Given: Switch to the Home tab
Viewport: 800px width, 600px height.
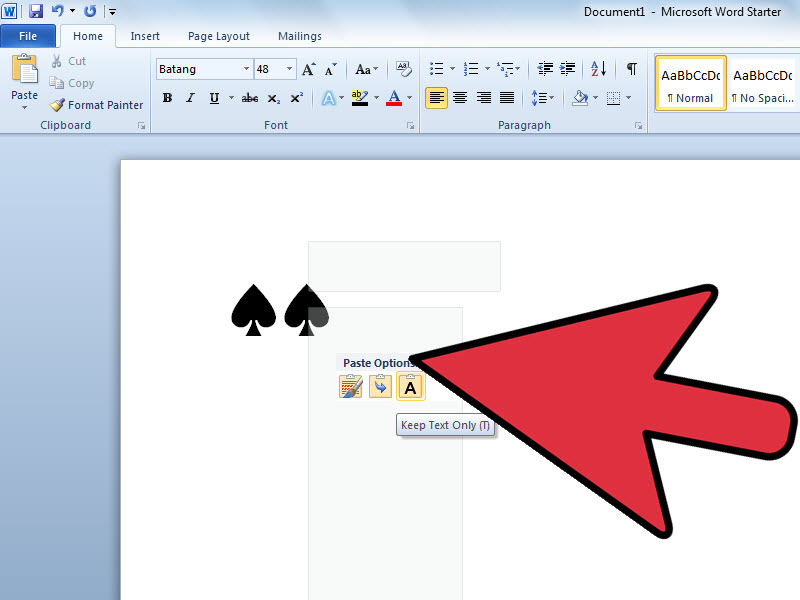Looking at the screenshot, I should 88,36.
